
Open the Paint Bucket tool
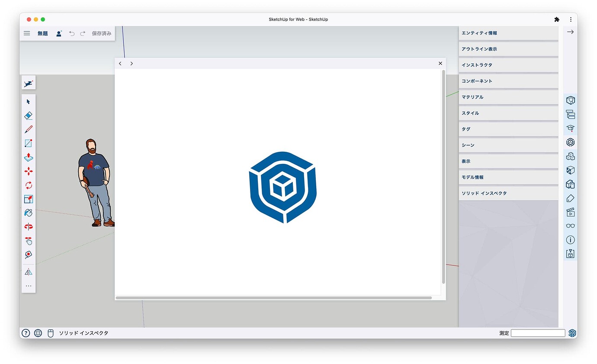click(x=28, y=213)
